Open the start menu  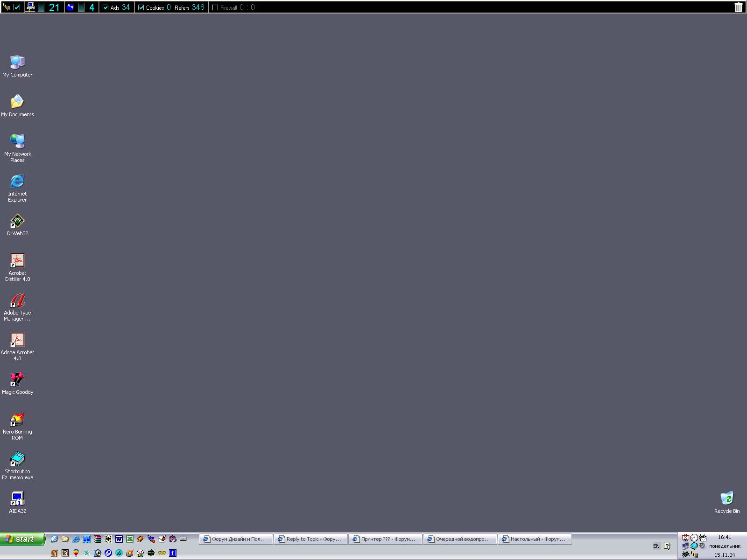point(22,539)
